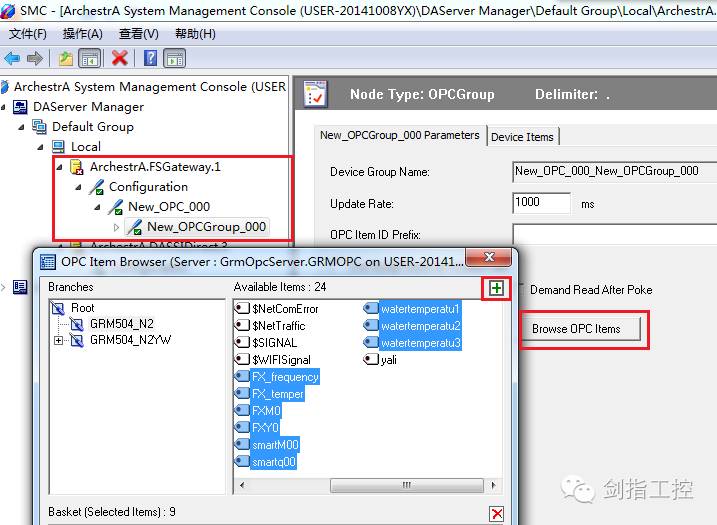Collapse the New_OPC_000 node

click(x=97, y=208)
